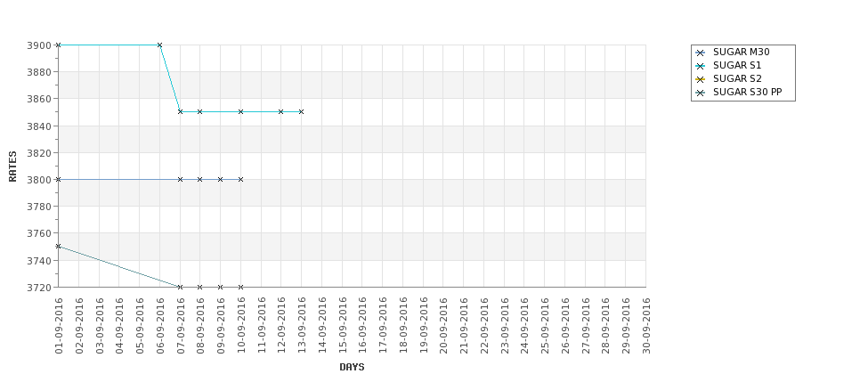
Task: Click the 3740 y-axis tick label
Action: pos(39,261)
